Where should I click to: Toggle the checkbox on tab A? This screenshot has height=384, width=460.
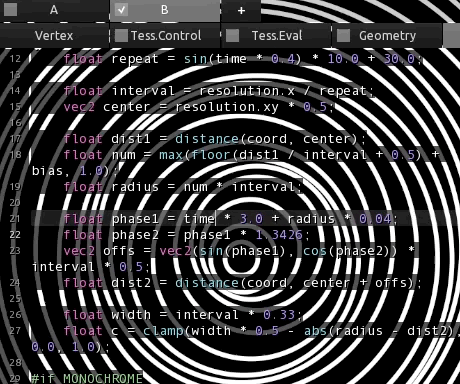11,10
